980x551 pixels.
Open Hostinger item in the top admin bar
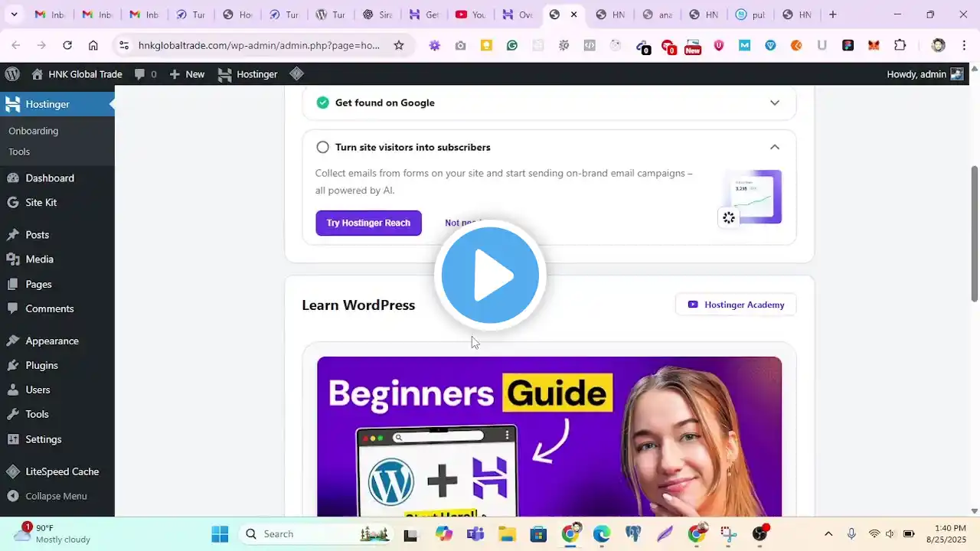(x=247, y=74)
